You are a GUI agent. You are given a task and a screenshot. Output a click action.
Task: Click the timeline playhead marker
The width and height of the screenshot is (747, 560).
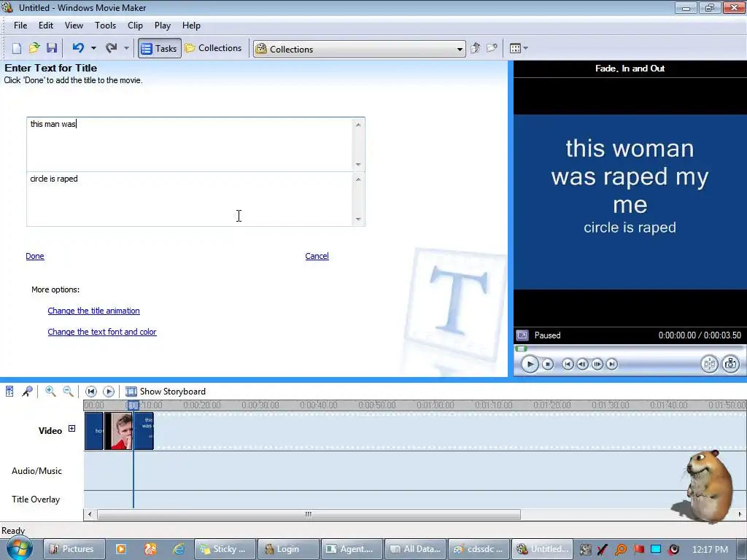(133, 405)
